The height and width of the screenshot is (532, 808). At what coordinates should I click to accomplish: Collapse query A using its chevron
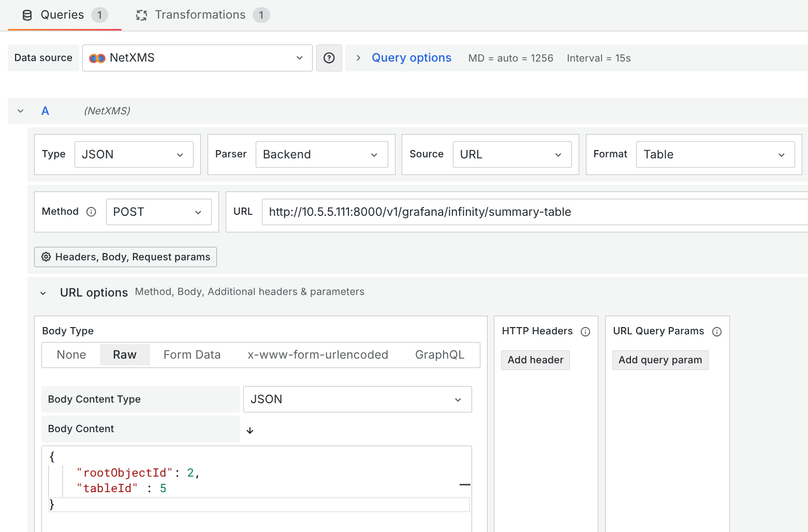click(20, 111)
